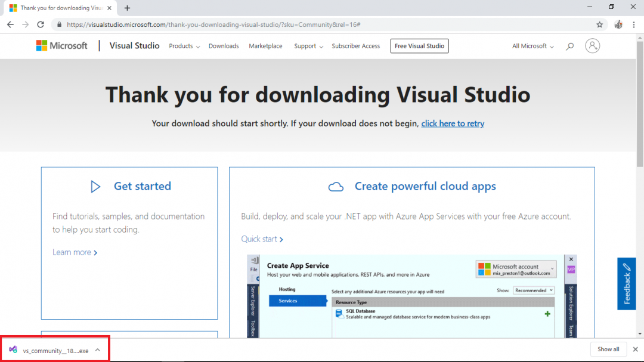Reload the page with the refresh icon
The width and height of the screenshot is (644, 362).
tap(41, 24)
